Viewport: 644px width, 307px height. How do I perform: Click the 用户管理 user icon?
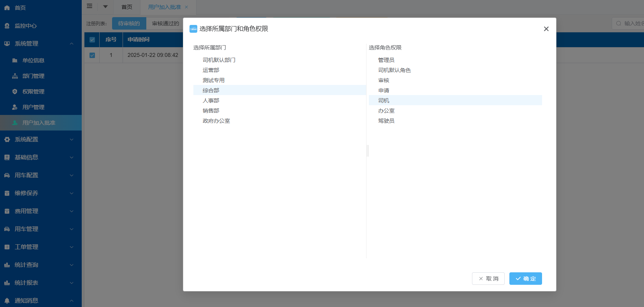click(15, 107)
